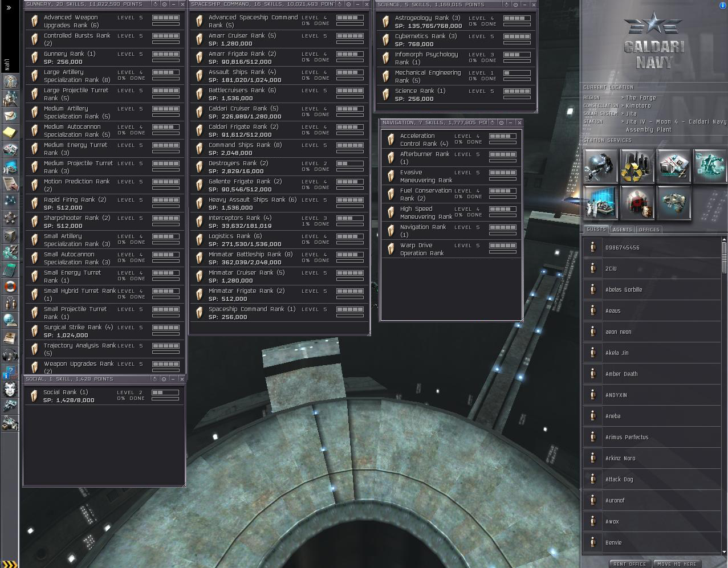Click the Interceptors skill progress bar
Image resolution: width=728 pixels, height=568 pixels.
350,218
